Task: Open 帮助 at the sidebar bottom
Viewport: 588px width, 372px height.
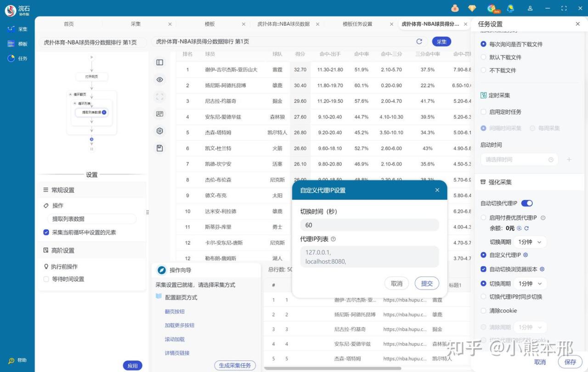Action: click(17, 361)
